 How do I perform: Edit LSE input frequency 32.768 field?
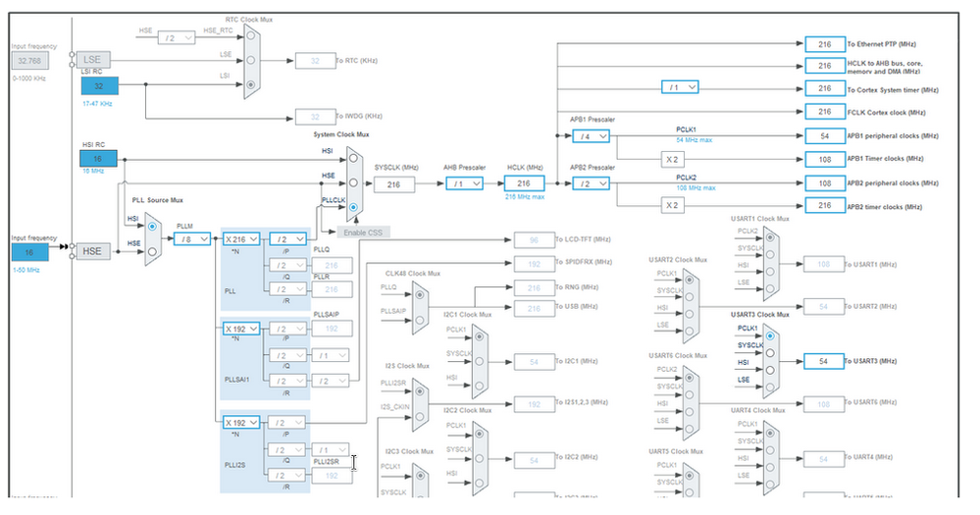29,61
